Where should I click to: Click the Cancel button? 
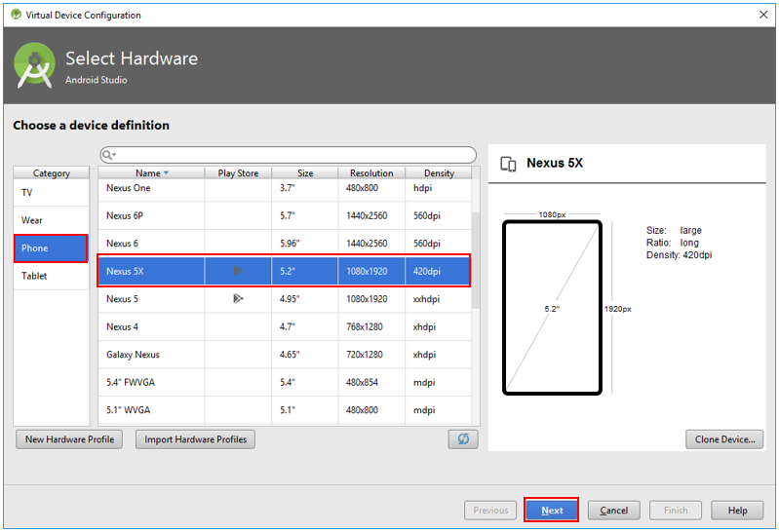[x=613, y=511]
